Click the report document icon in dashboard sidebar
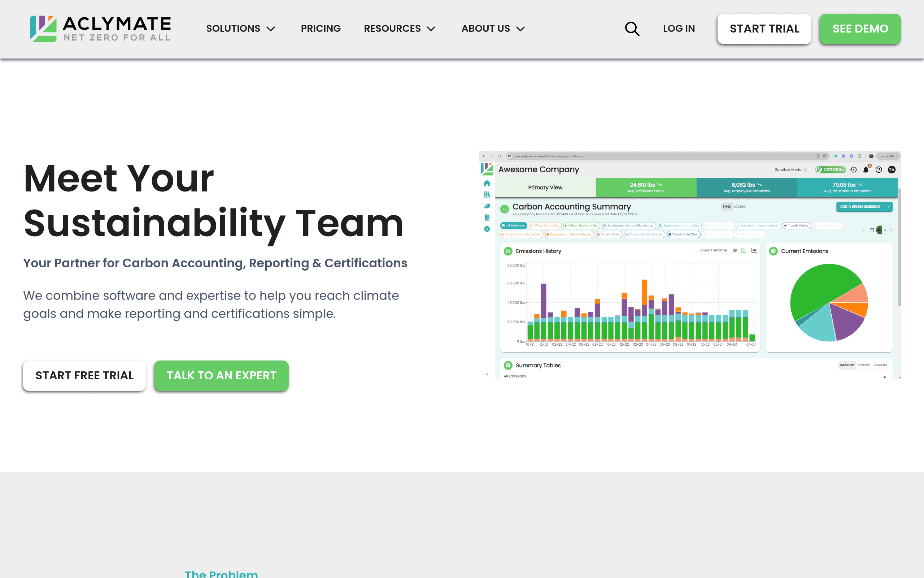The image size is (924, 578). click(x=487, y=217)
